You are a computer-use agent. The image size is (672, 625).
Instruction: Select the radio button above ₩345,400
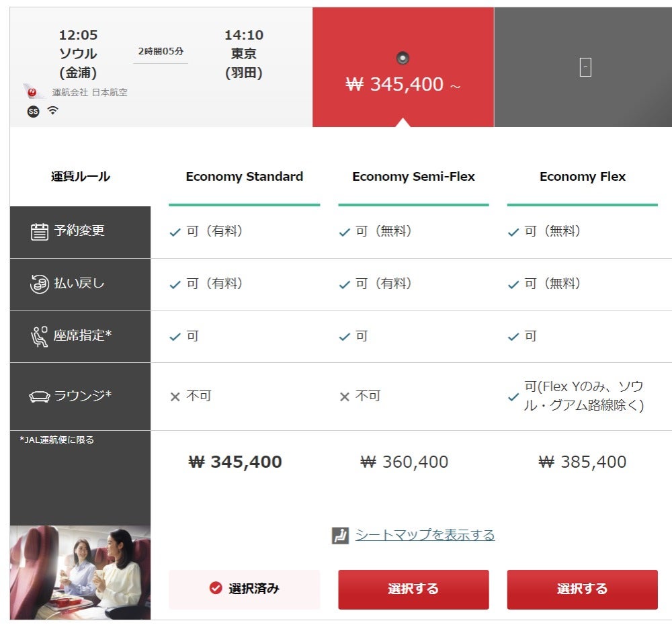403,58
